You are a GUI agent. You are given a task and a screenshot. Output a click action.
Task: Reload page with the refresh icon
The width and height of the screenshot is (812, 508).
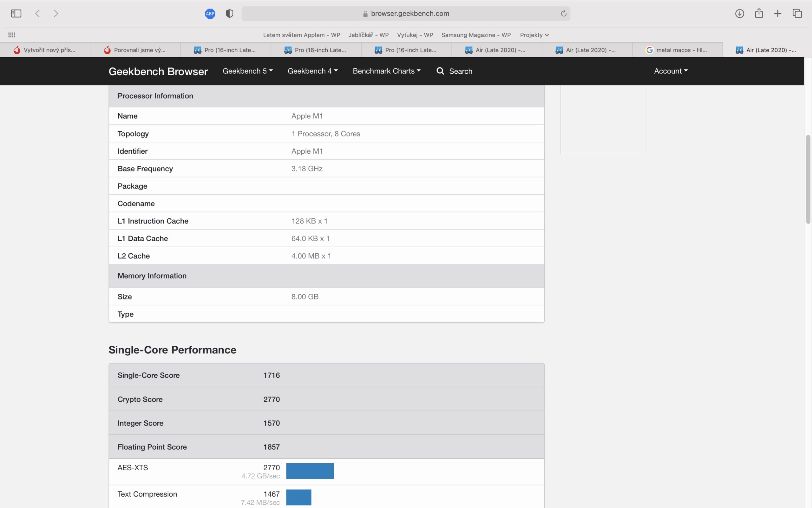coord(564,13)
